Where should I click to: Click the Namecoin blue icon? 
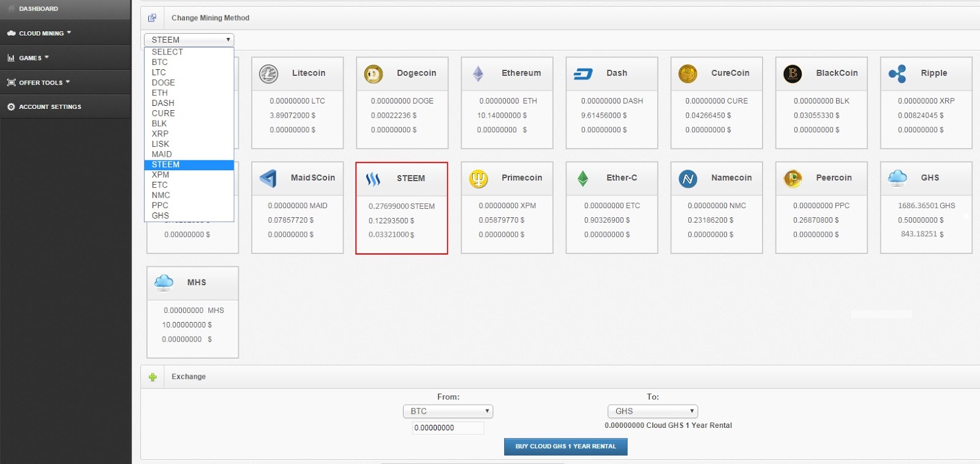(688, 179)
